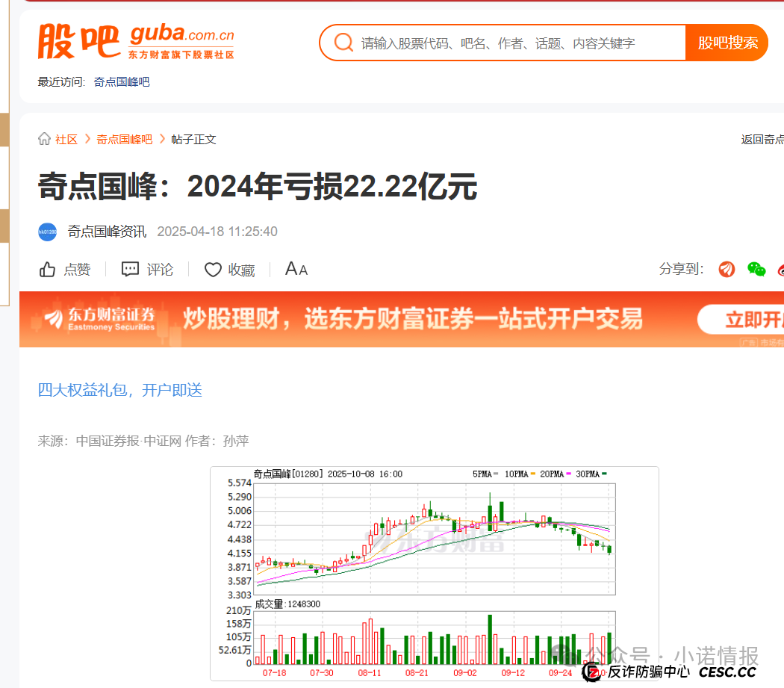784x688 pixels.
Task: Click the home icon in the breadcrumb bar
Action: pyautogui.click(x=43, y=139)
